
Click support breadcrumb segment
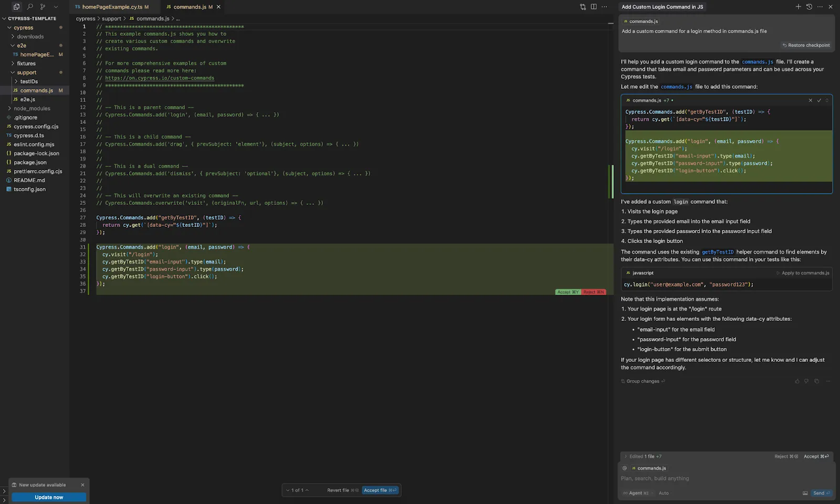click(x=111, y=18)
